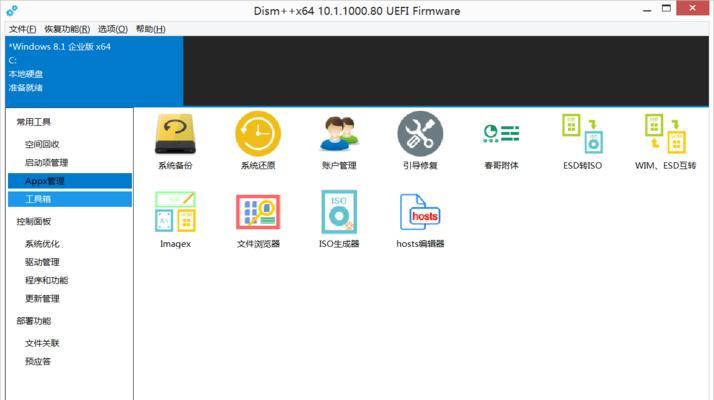The height and width of the screenshot is (400, 714).
Task: Go to 更新管理 update management
Action: tap(42, 298)
